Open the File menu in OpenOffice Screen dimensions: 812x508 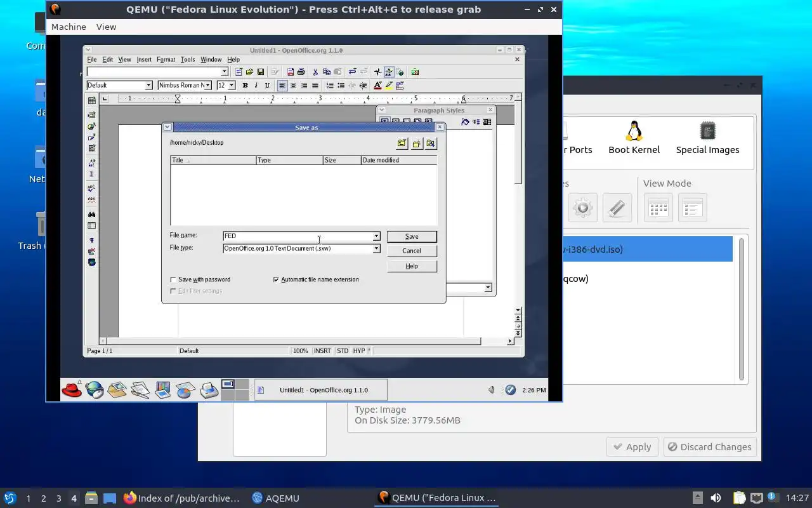92,60
